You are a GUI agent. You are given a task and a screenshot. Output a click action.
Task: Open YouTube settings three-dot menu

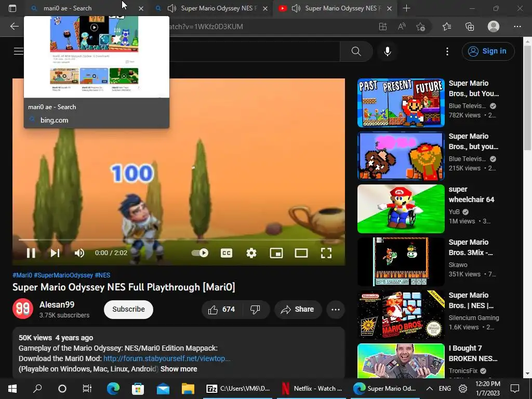click(x=447, y=51)
